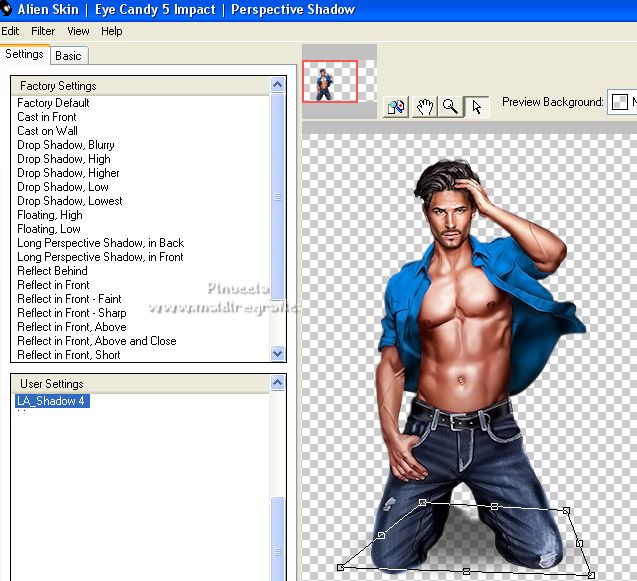Click the top-middle shadow edge handle
The width and height of the screenshot is (637, 581).
pyautogui.click(x=494, y=506)
